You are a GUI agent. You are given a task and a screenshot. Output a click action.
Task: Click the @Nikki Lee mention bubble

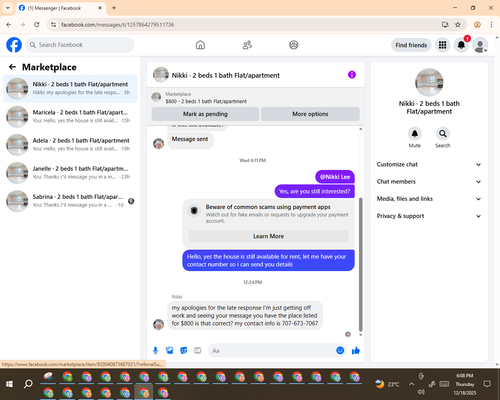coord(335,177)
